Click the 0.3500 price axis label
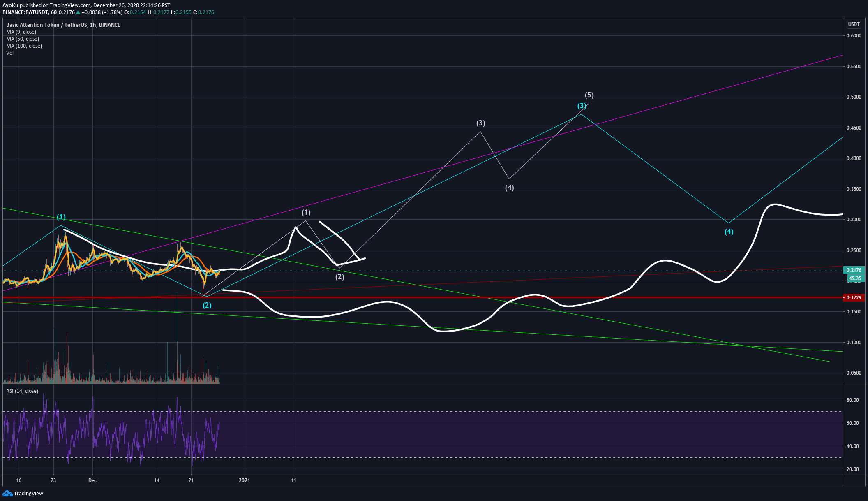Screen dimensions: 868x501 (x=854, y=189)
